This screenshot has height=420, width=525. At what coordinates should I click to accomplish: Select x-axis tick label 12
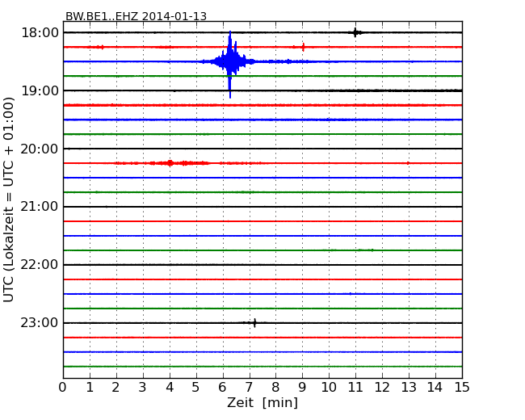(382, 387)
